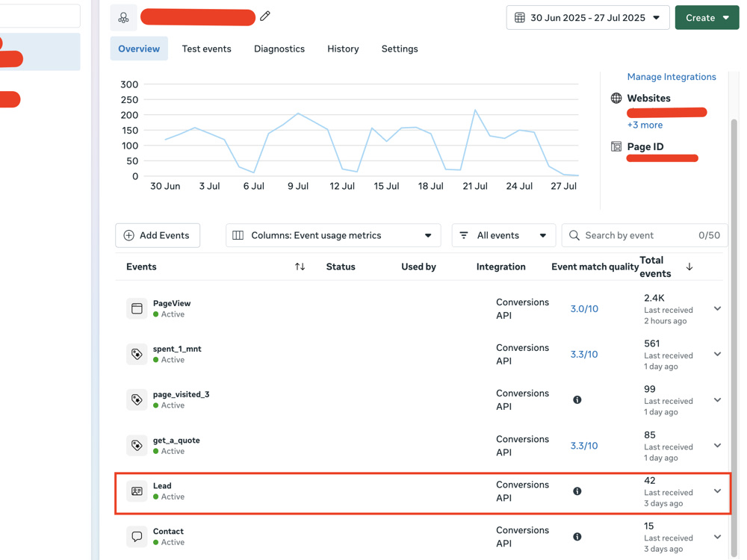747x560 pixels.
Task: Click the get_a_quote event name
Action: (176, 441)
